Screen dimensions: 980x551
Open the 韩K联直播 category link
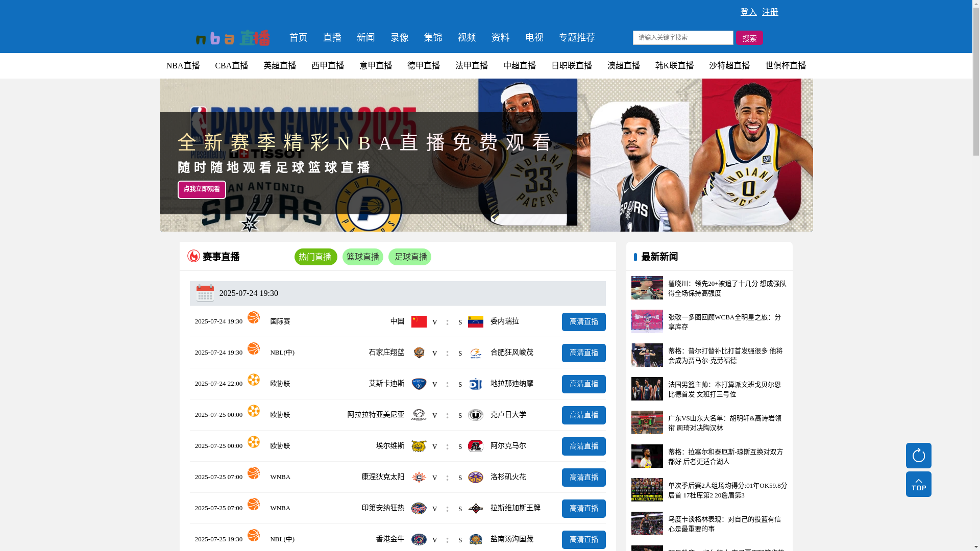[675, 66]
